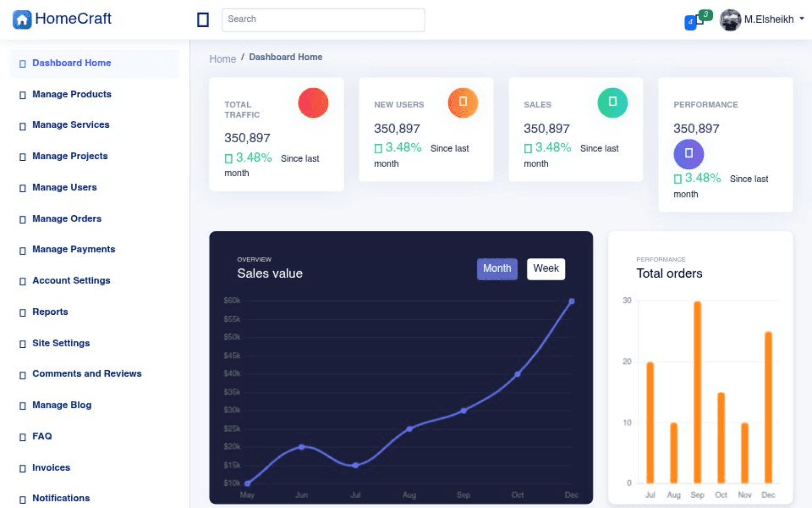Click the orange New Users circle icon

463,103
